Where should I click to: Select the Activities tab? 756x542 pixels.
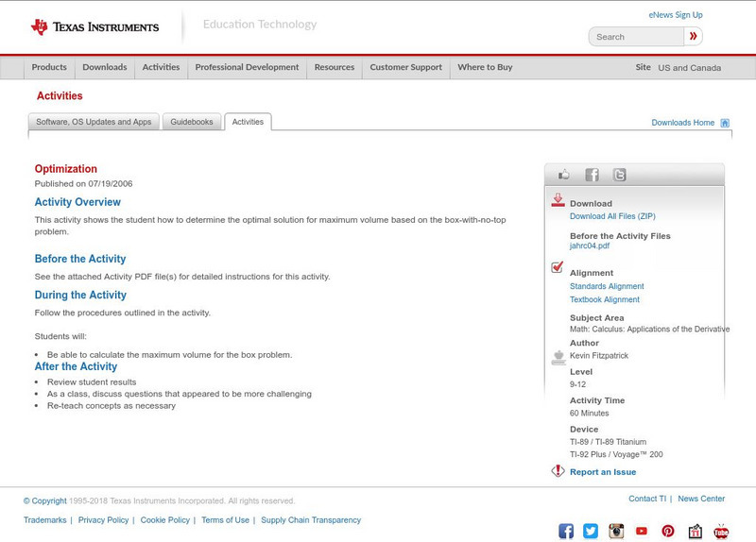[248, 122]
